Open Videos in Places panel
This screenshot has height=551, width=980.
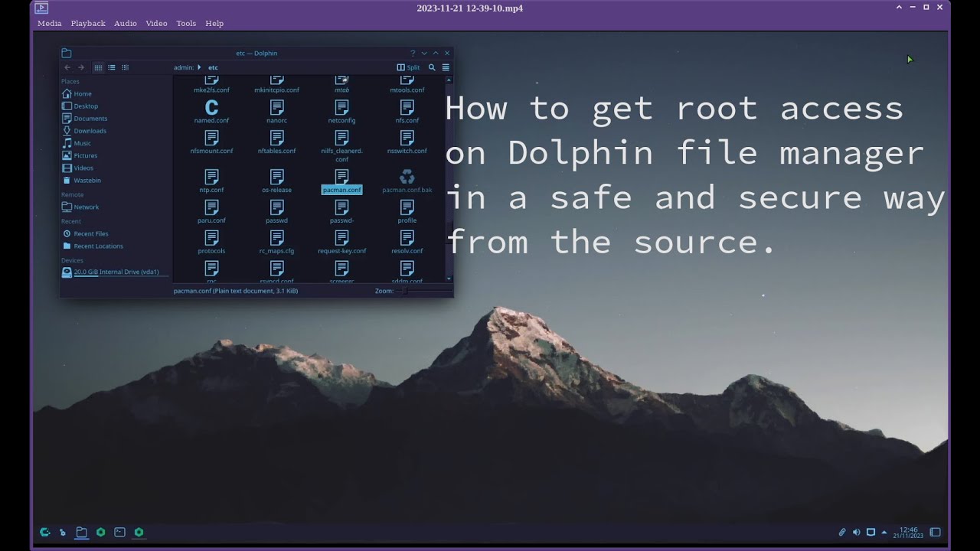coord(116,168)
